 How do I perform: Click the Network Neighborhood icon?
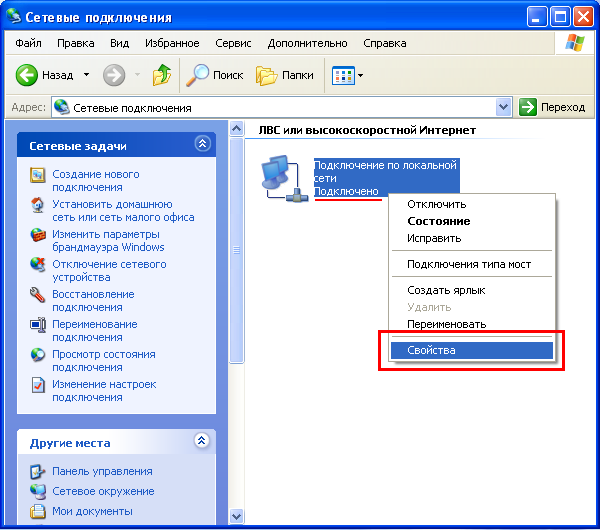[38, 491]
